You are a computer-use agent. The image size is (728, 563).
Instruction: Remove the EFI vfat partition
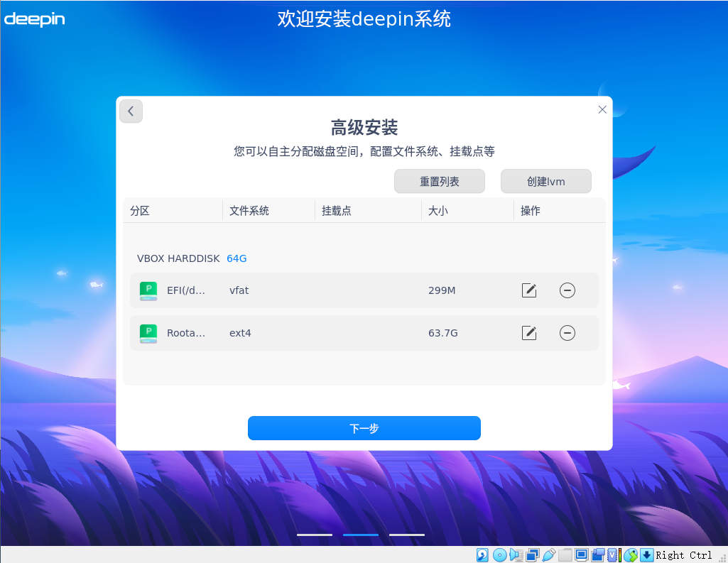coord(567,290)
